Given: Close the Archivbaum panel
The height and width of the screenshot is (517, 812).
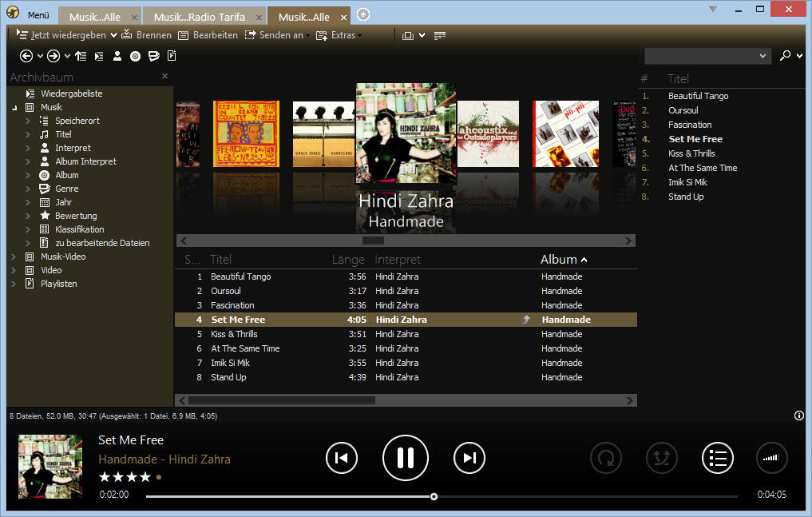Looking at the screenshot, I should 164,76.
